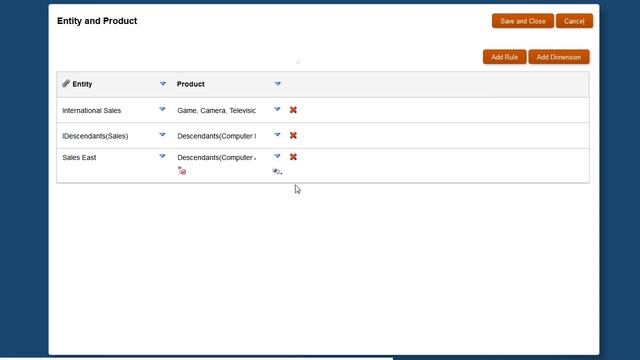Click the Add Rule button
Screen dimensions: 640x360
(504, 57)
